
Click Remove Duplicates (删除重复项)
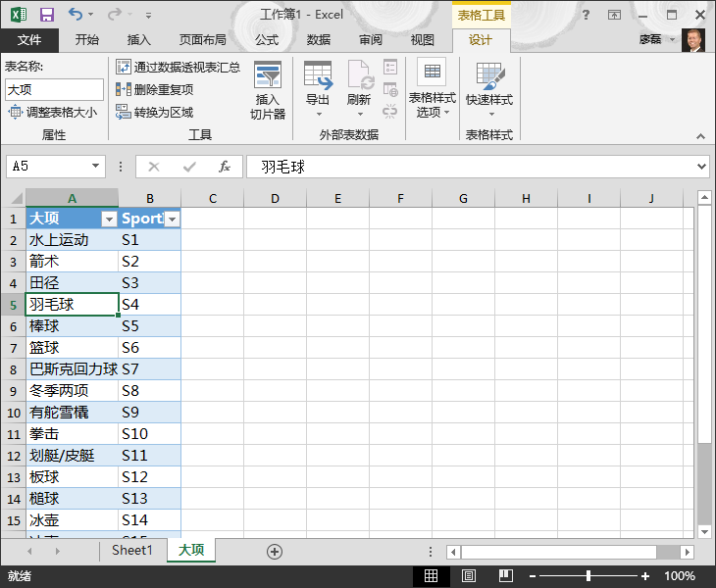coord(155,89)
